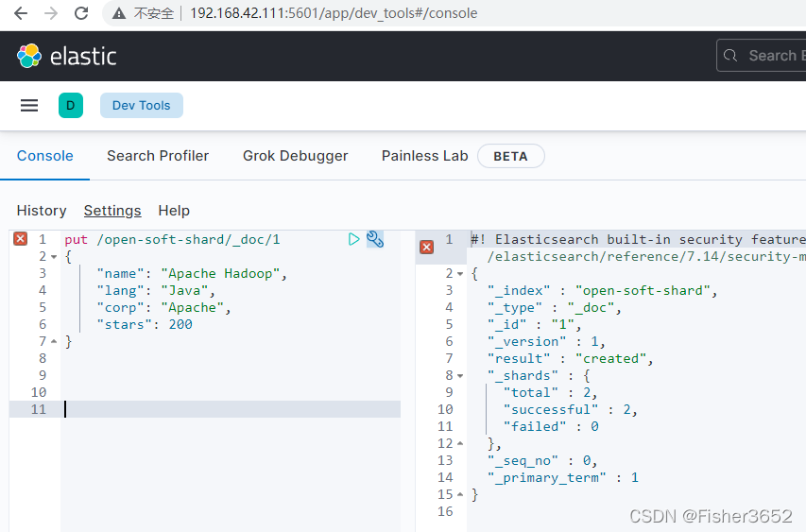806x532 pixels.
Task: Click the red warning marker in response pane
Action: [x=427, y=248]
